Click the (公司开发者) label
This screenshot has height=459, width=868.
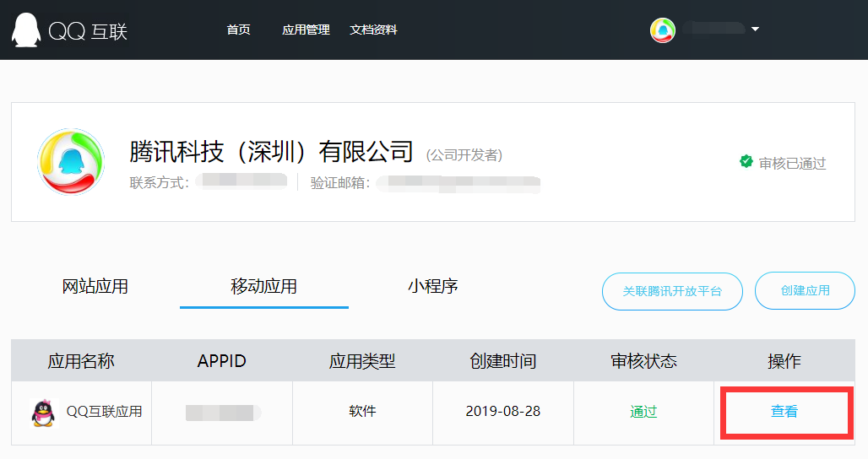tap(464, 155)
